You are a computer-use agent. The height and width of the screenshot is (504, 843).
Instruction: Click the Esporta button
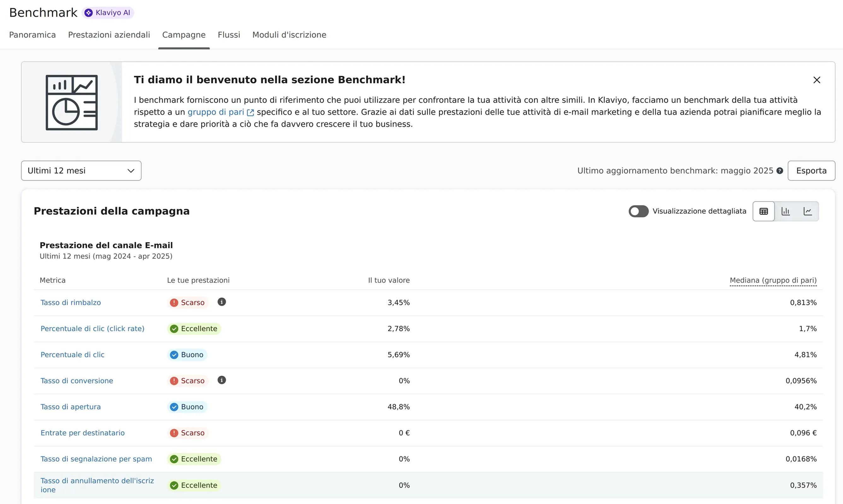[811, 170]
